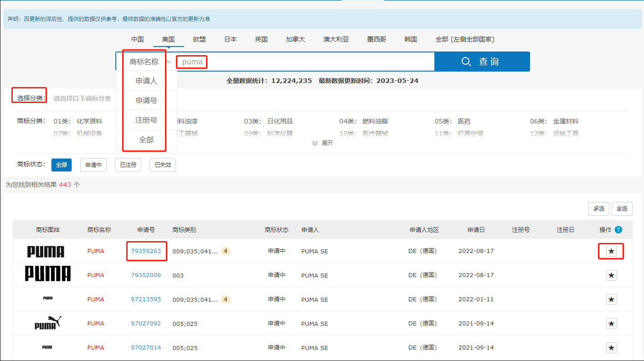
Task: View the PUMA logo image for 79352009
Action: (x=48, y=274)
